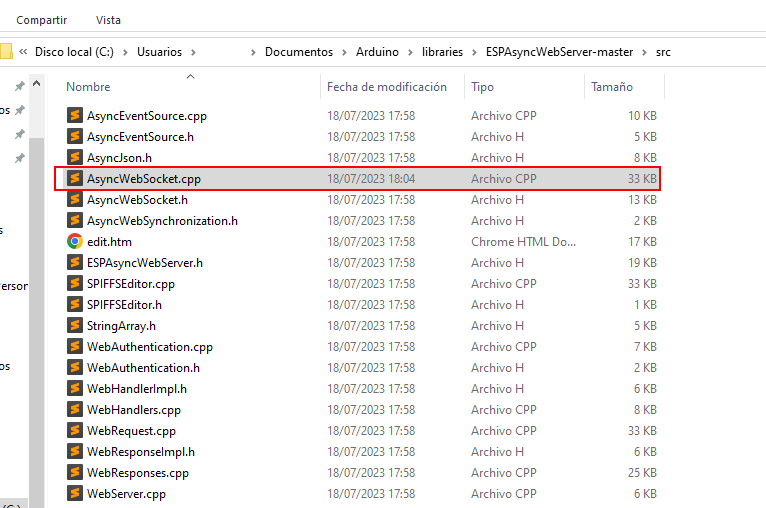Open chevron after libraries in address bar
This screenshot has width=766, height=508.
point(474,52)
